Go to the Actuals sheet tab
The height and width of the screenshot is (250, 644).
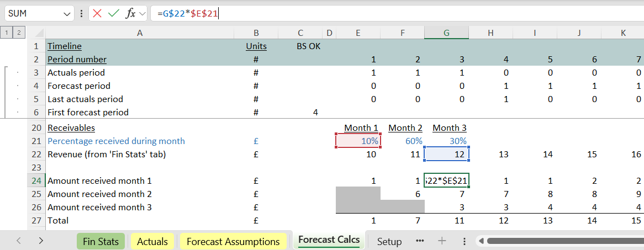point(152,241)
